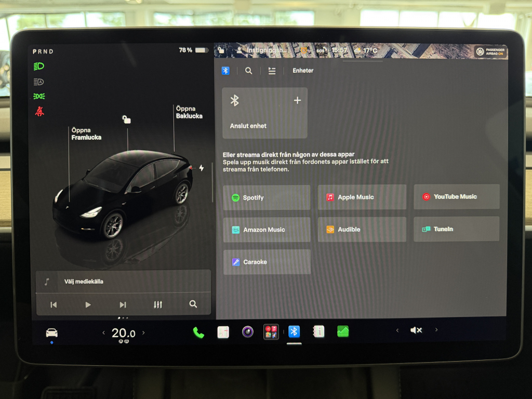Open Caraoke app
Screen dimensions: 532x399
[267, 262]
